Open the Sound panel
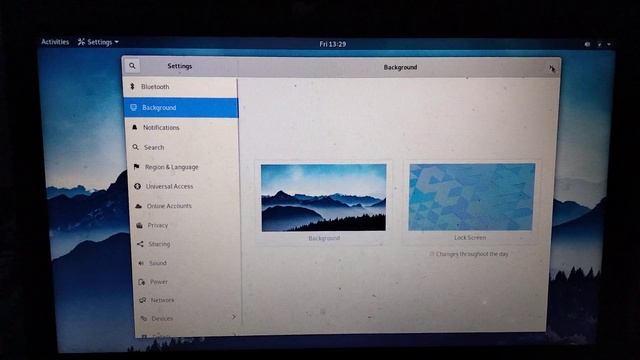Screen dimensions: 640x360 tap(187, 263)
